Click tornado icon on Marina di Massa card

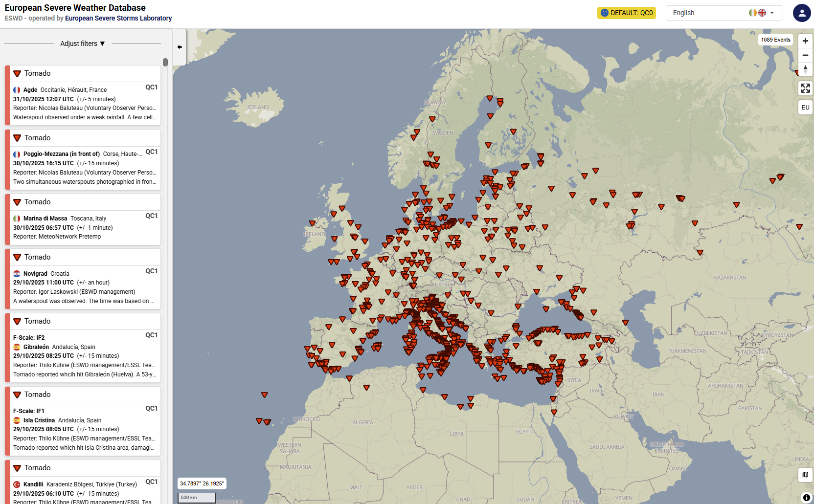tap(17, 202)
